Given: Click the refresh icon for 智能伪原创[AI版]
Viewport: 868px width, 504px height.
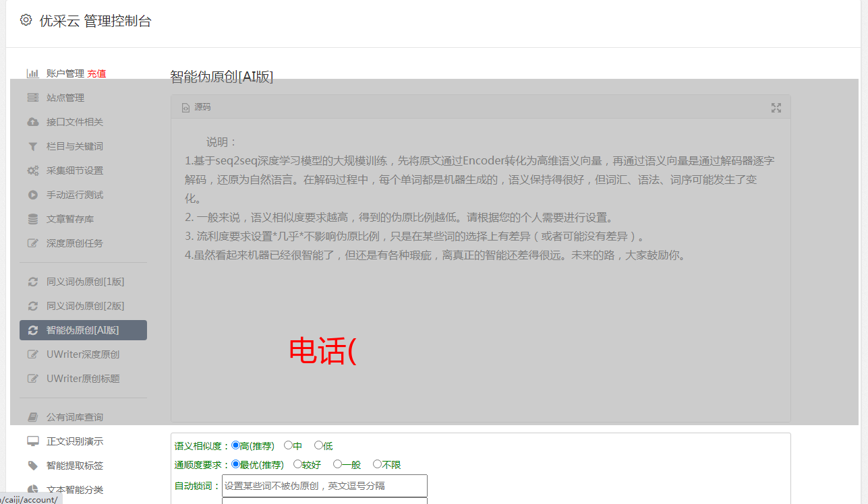Looking at the screenshot, I should 32,330.
